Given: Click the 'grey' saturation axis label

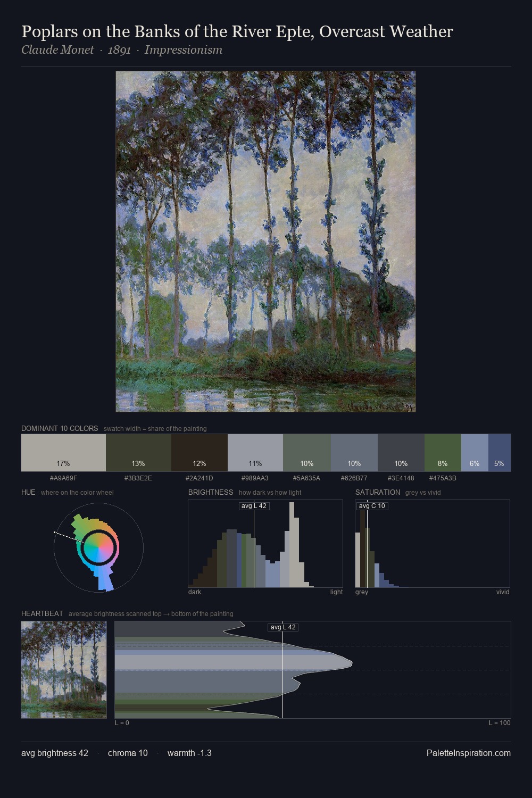Looking at the screenshot, I should 362,592.
